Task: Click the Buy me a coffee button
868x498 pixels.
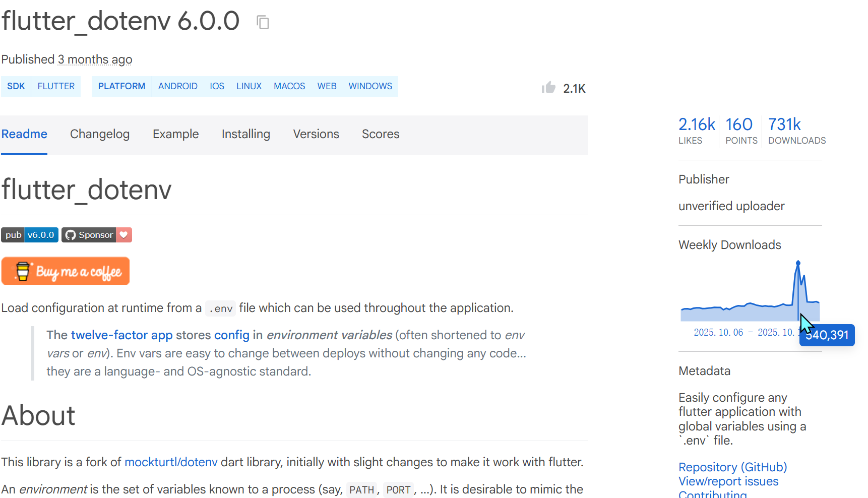Action: (x=66, y=271)
